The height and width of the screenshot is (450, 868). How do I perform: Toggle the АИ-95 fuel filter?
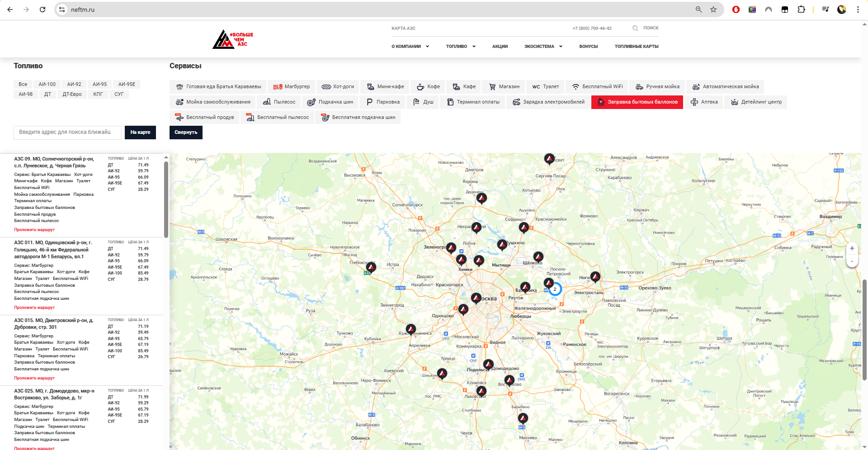[x=99, y=84]
